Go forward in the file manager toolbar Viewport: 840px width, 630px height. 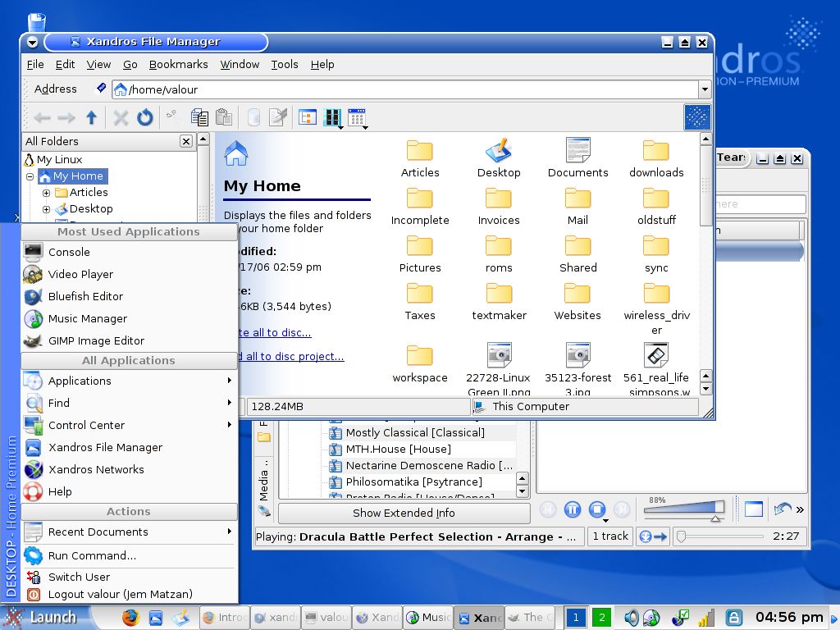(66, 117)
